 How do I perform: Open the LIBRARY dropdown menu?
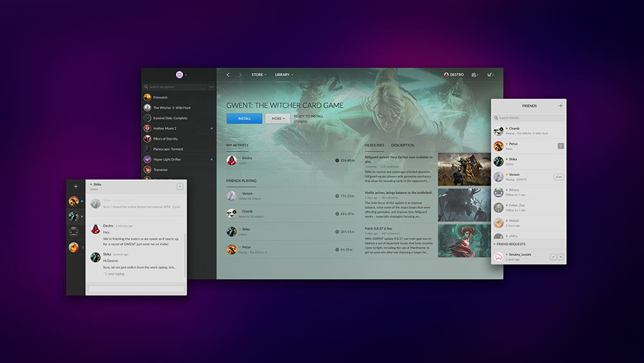(284, 75)
